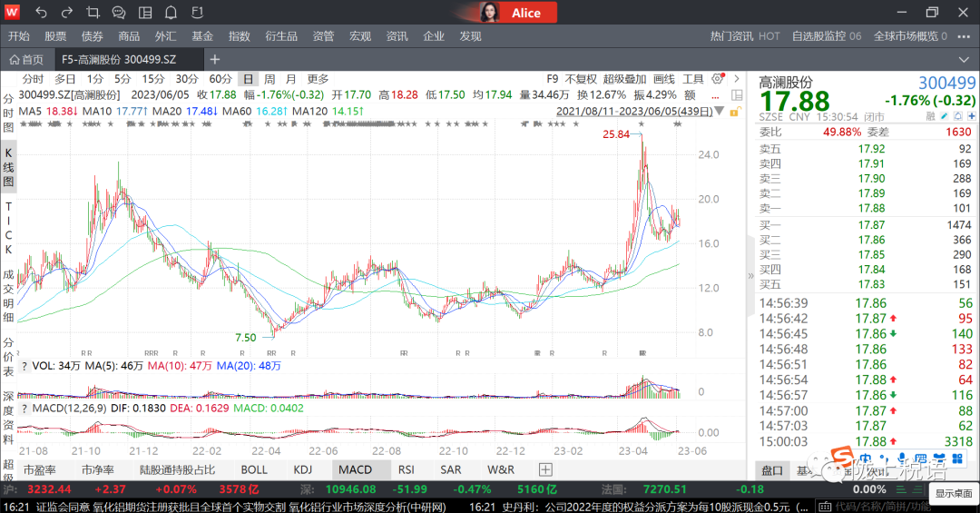Open the notification bell
Viewport: 980px width, 513px height.
pos(171,12)
